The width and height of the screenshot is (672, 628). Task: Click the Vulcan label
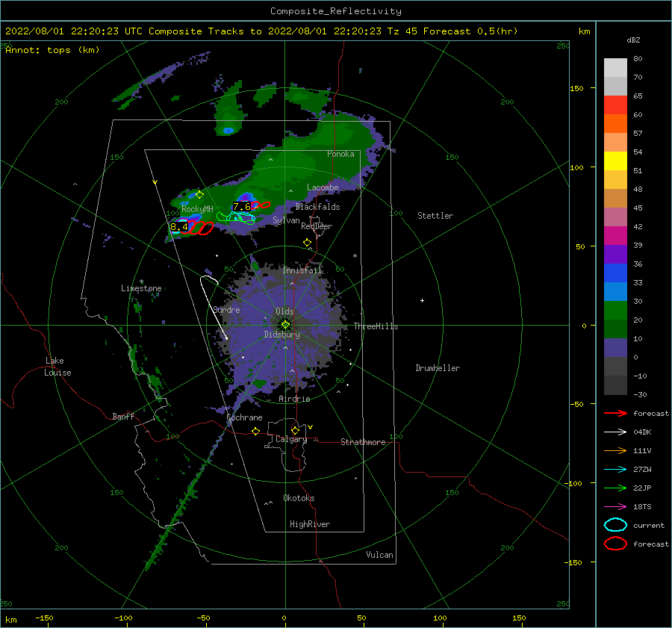pyautogui.click(x=379, y=555)
